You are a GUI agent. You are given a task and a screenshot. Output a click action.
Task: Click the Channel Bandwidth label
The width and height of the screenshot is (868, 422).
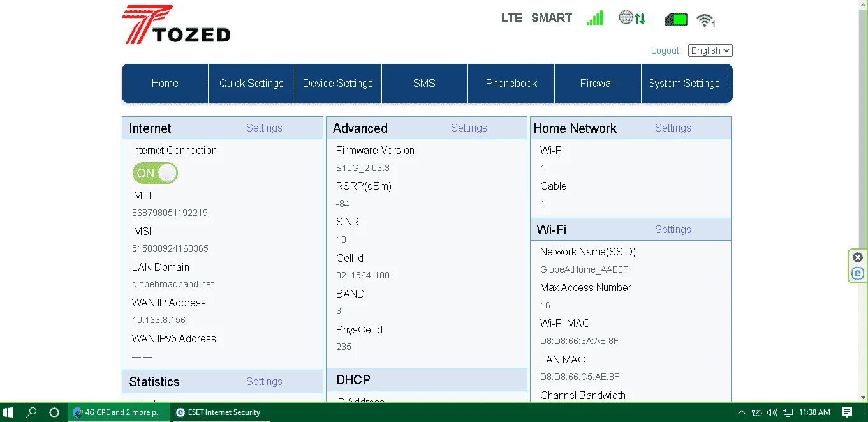point(583,395)
